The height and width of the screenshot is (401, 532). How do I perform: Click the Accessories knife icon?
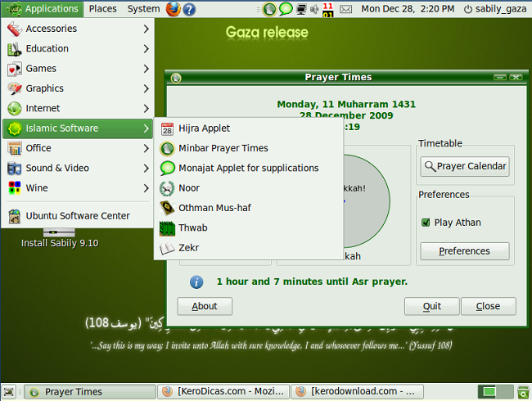(x=14, y=29)
